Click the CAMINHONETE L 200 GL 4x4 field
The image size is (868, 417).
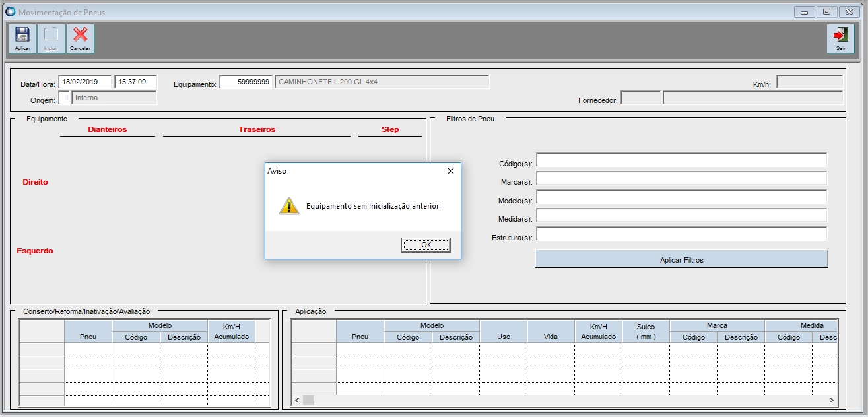[382, 82]
